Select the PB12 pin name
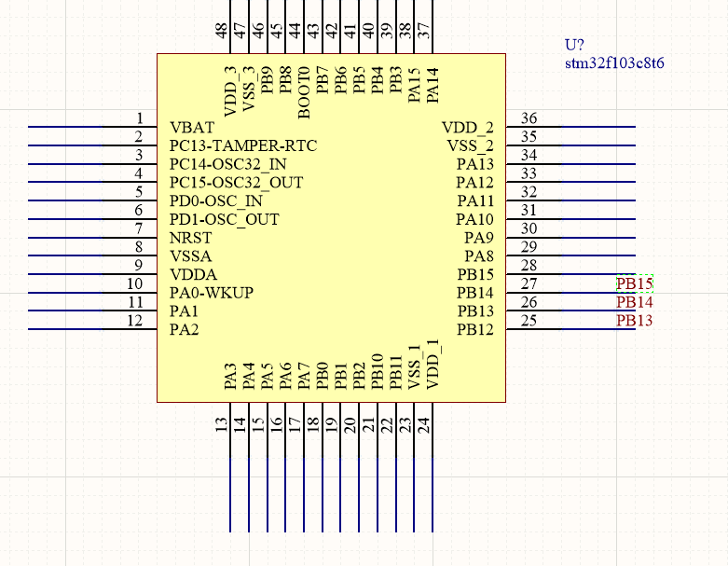This screenshot has height=566, width=728. point(475,329)
